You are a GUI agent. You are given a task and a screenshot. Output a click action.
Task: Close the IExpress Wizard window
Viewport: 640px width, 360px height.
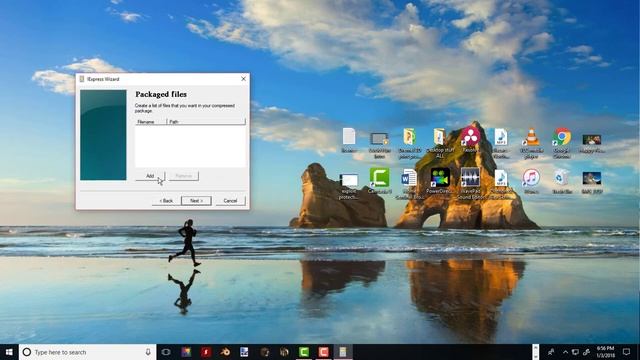pyautogui.click(x=244, y=79)
